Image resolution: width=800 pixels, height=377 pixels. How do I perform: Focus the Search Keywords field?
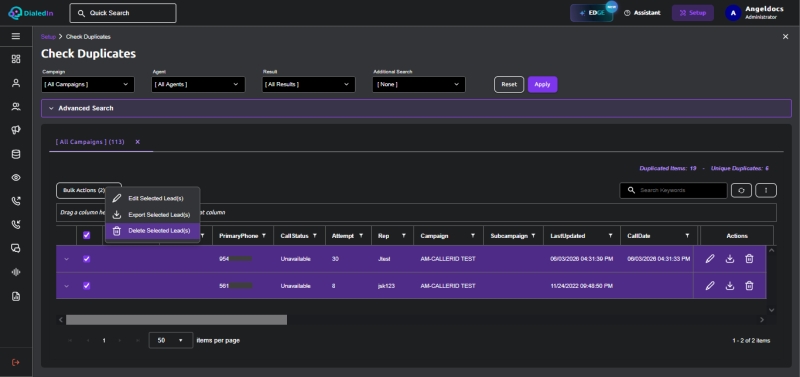(x=673, y=190)
